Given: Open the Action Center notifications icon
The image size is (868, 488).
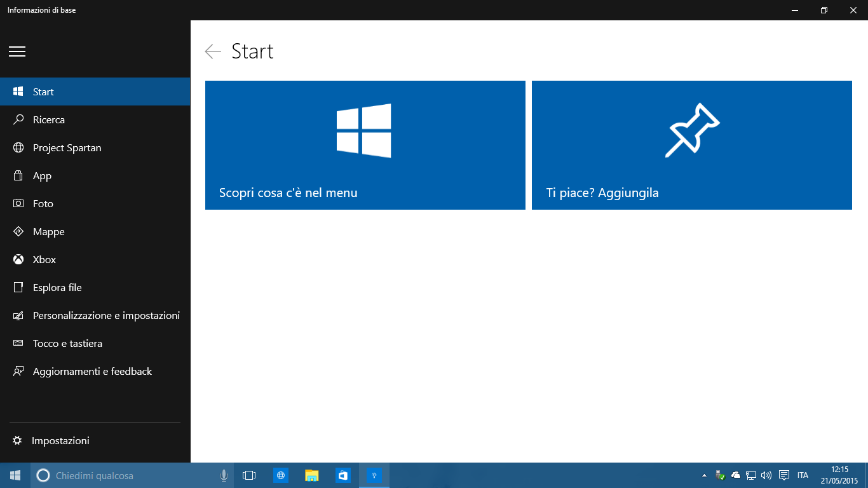Looking at the screenshot, I should click(x=784, y=475).
